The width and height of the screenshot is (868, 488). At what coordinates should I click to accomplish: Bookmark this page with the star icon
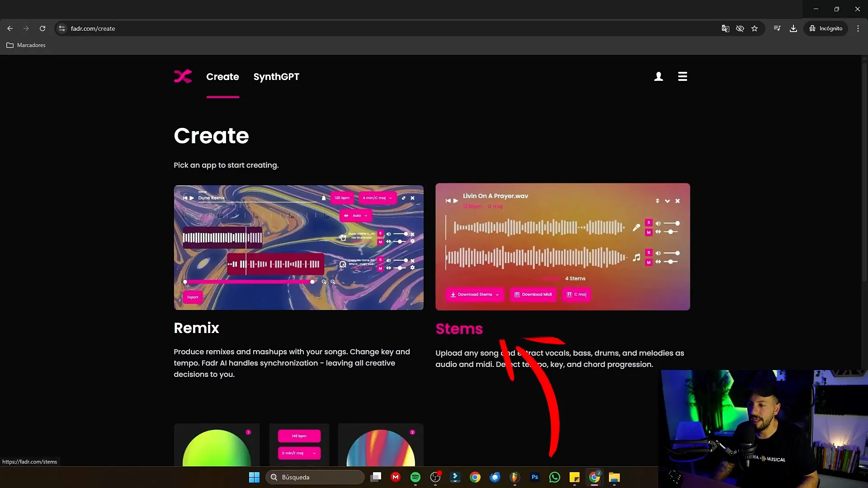click(x=755, y=28)
